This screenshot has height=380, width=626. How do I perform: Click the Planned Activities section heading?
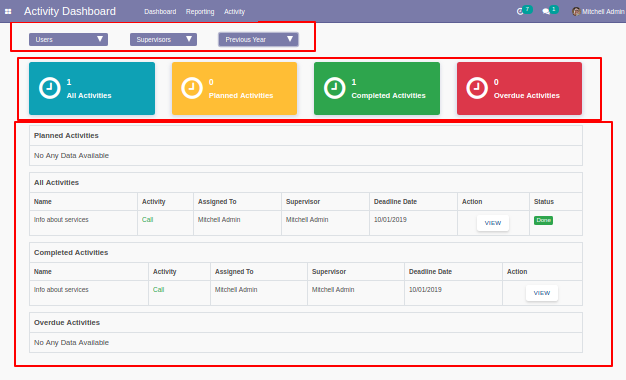coord(66,136)
